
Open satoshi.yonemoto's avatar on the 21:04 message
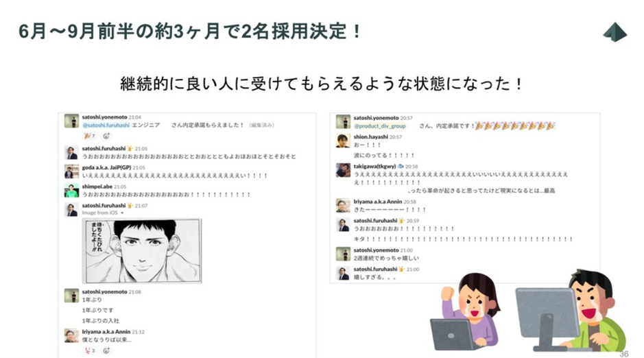click(x=71, y=121)
